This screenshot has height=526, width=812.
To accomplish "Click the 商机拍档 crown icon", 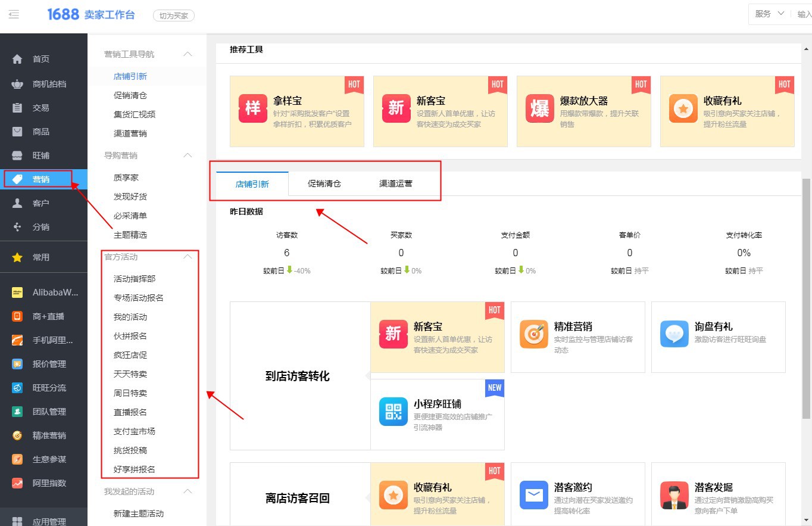I will point(17,84).
